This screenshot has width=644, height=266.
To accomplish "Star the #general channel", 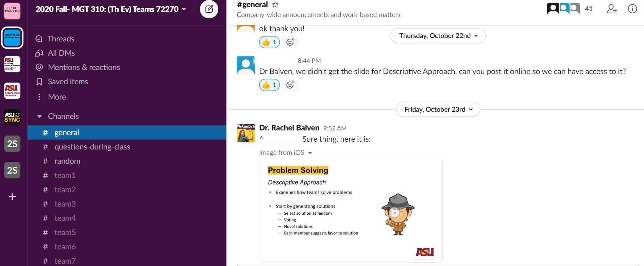I will coord(275,5).
